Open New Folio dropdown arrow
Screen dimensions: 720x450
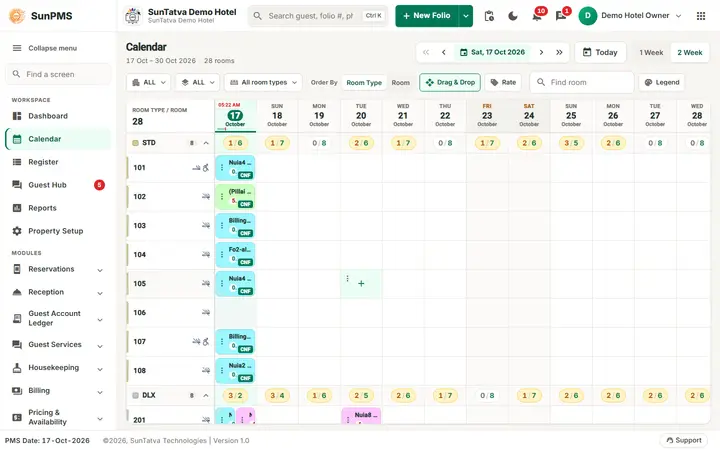tap(466, 16)
